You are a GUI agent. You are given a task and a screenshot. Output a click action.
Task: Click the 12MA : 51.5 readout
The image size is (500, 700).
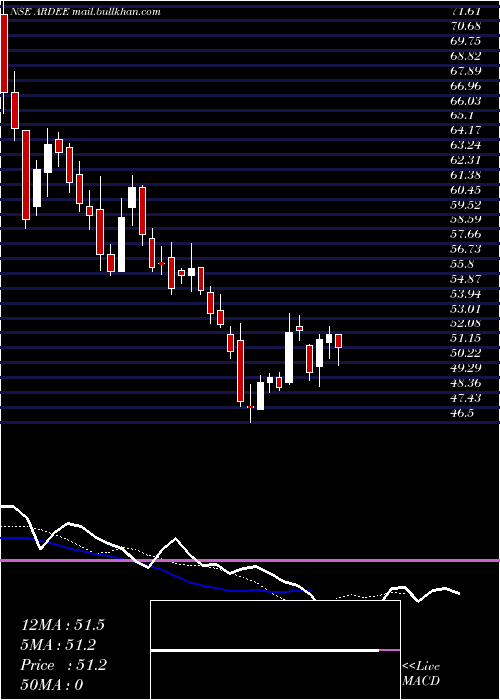tap(63, 625)
